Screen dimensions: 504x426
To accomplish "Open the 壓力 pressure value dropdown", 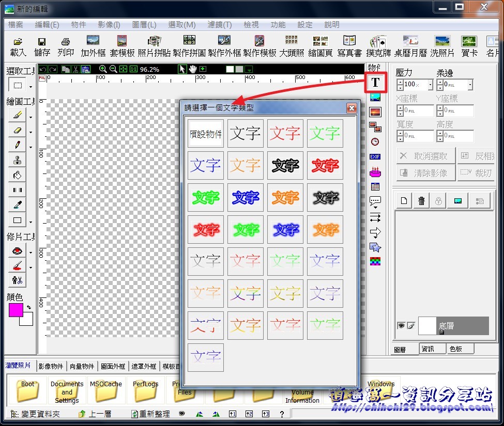I will [431, 85].
